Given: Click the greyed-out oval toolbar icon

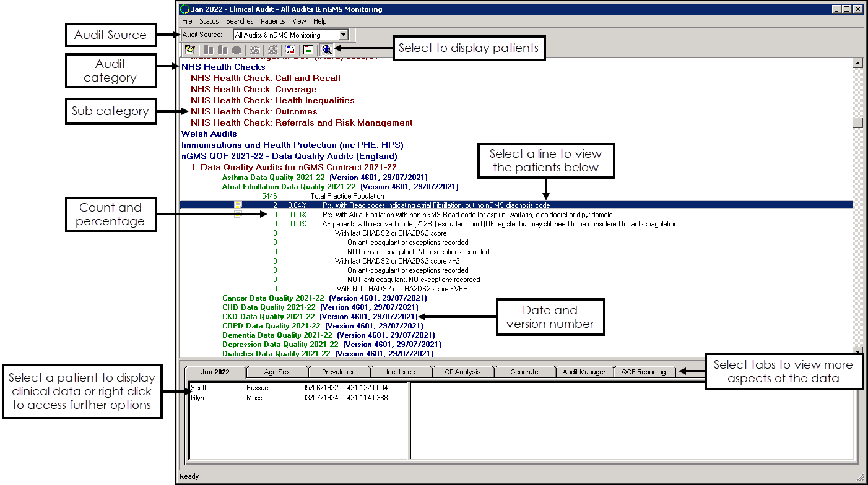Looking at the screenshot, I should 237,50.
